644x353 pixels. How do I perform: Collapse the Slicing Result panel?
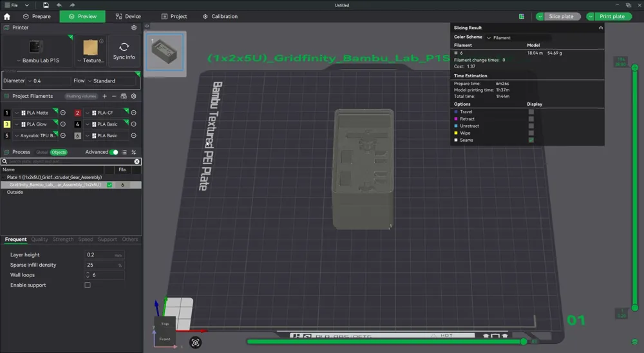pos(600,28)
